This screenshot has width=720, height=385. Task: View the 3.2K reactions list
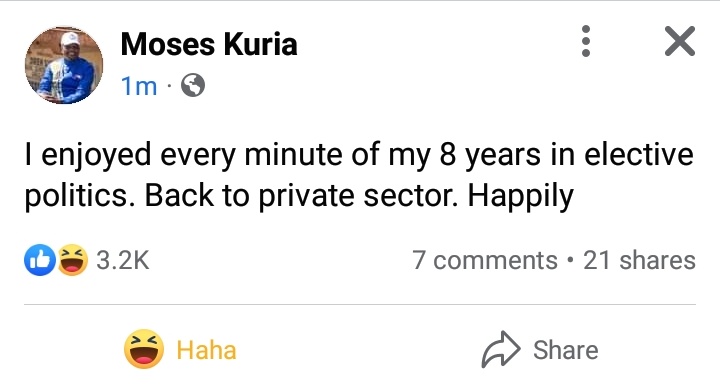(x=123, y=260)
